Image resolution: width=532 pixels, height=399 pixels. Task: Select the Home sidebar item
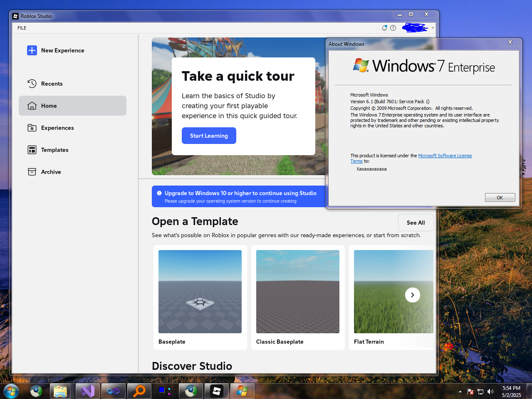click(x=72, y=106)
